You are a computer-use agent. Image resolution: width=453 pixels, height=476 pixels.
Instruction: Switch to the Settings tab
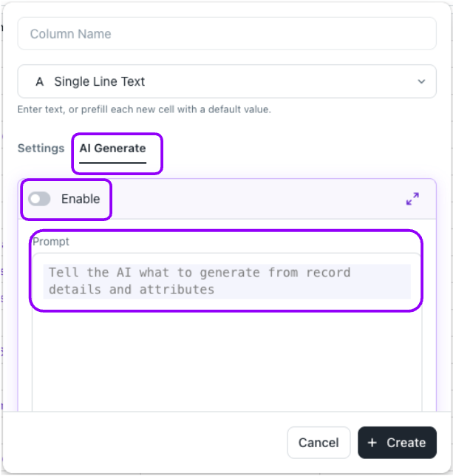(41, 149)
